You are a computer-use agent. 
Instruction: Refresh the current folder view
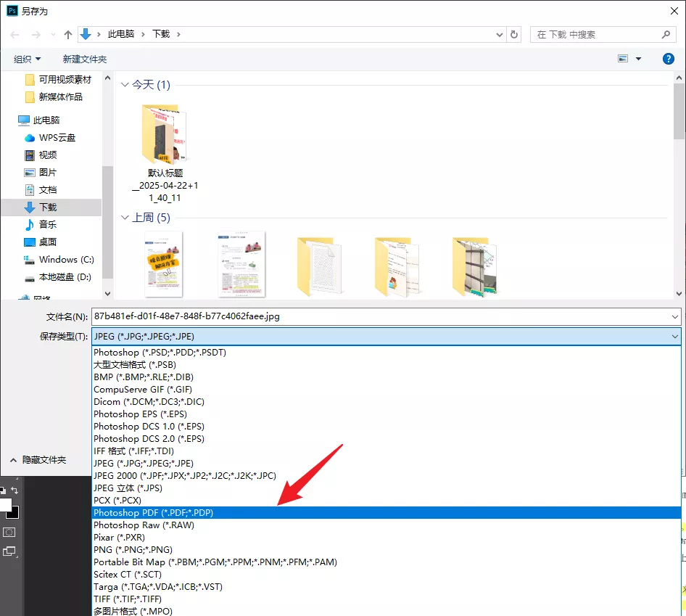[514, 33]
